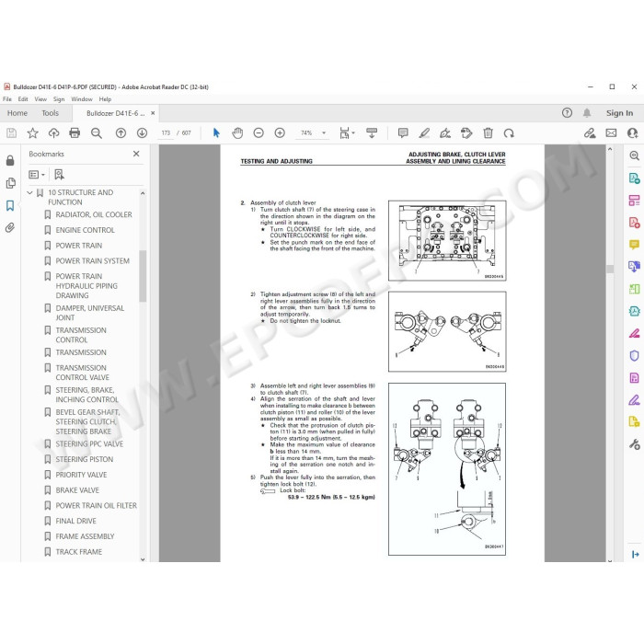This screenshot has height=644, width=644.
Task: Click the stamp tool icon
Action: (466, 133)
